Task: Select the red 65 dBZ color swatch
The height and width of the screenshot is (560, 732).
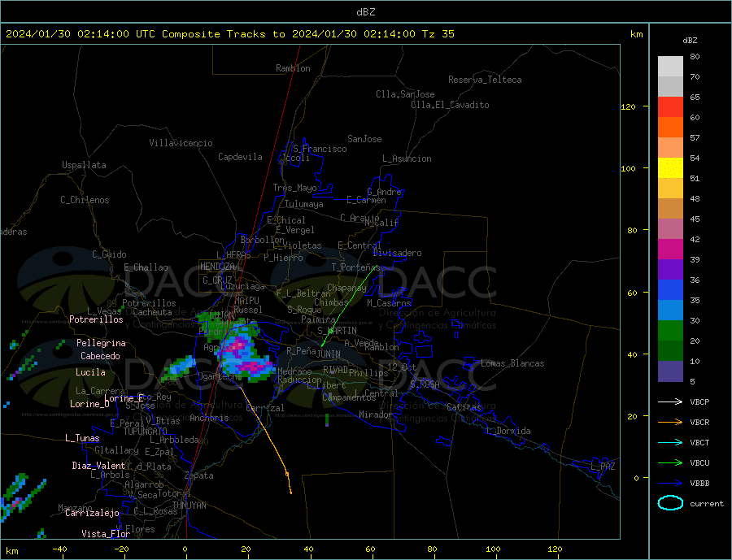Action: (x=670, y=106)
